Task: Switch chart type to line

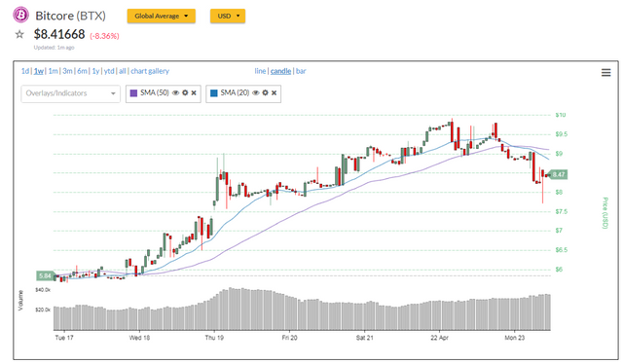Action: (260, 71)
